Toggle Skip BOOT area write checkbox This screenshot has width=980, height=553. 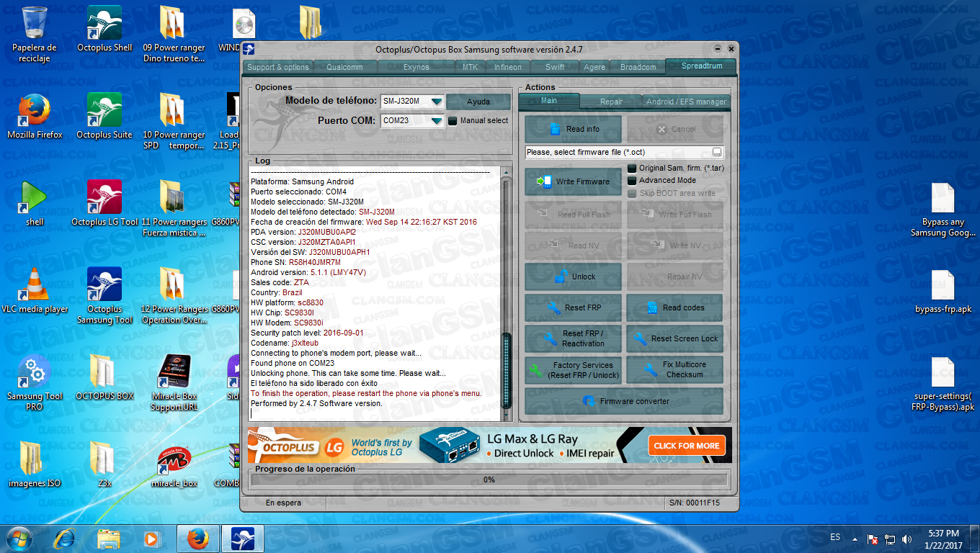[633, 193]
